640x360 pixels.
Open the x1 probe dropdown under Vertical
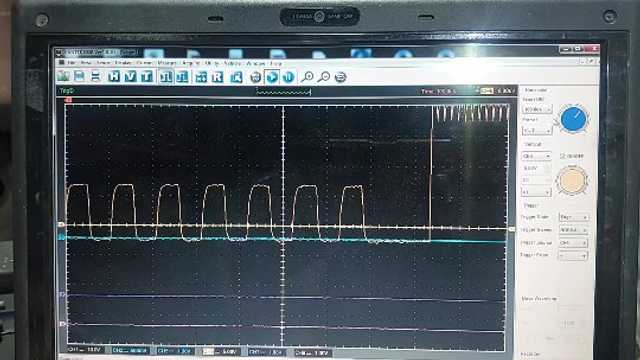[x=536, y=192]
